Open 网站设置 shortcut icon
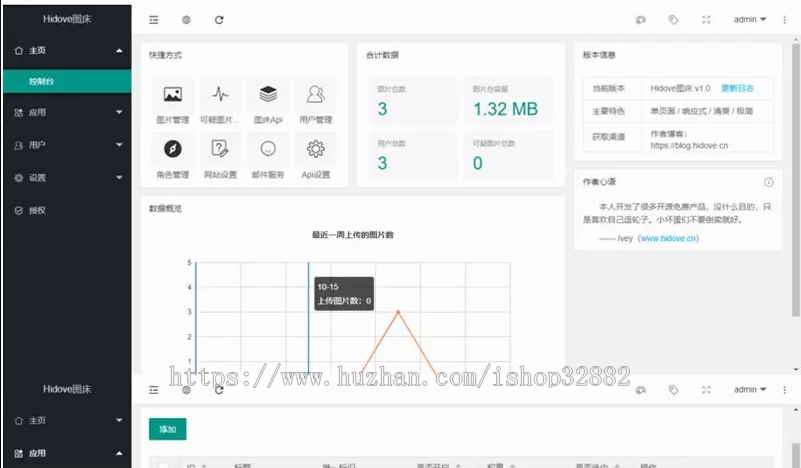801x468 pixels. (x=220, y=149)
